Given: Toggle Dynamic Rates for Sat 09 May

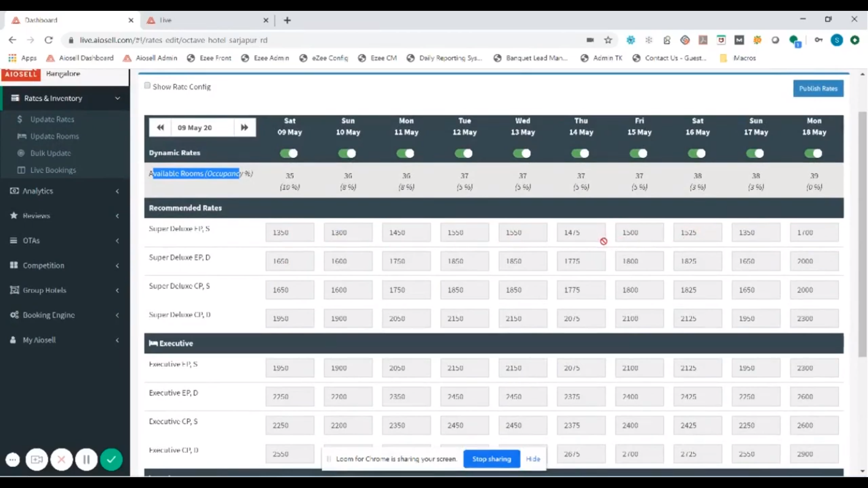Looking at the screenshot, I should click(289, 154).
